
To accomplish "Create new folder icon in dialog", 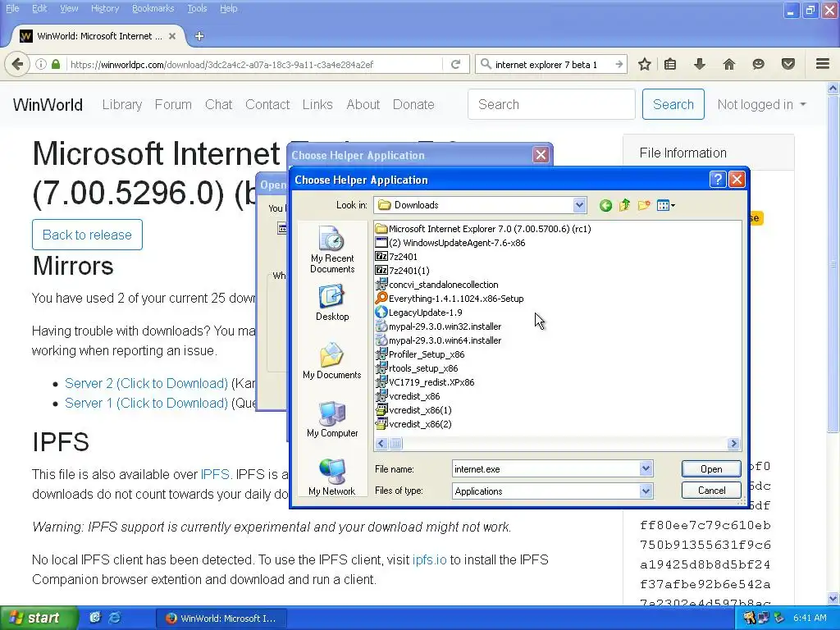I will [644, 205].
